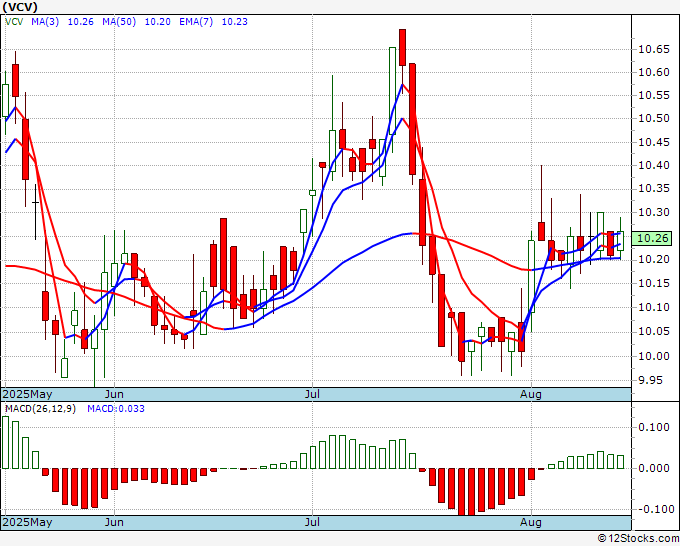
Task: Click Aug on the price chart timeline
Action: click(x=531, y=394)
